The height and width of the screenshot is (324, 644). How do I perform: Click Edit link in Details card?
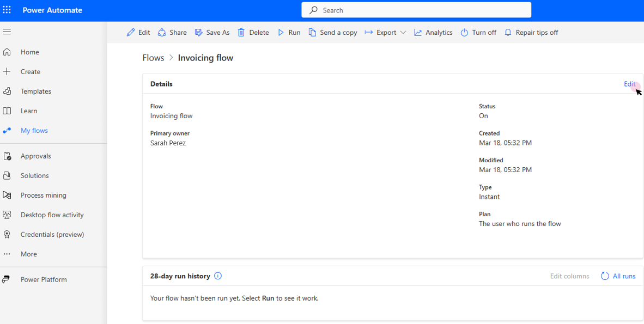630,84
